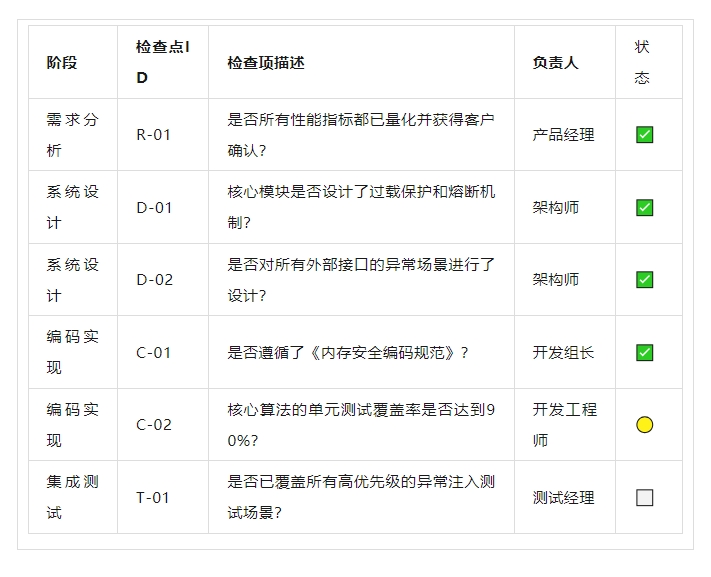Image resolution: width=711 pixels, height=577 pixels.
Task: Select the T-01 checkpoint ID cell
Action: (153, 497)
